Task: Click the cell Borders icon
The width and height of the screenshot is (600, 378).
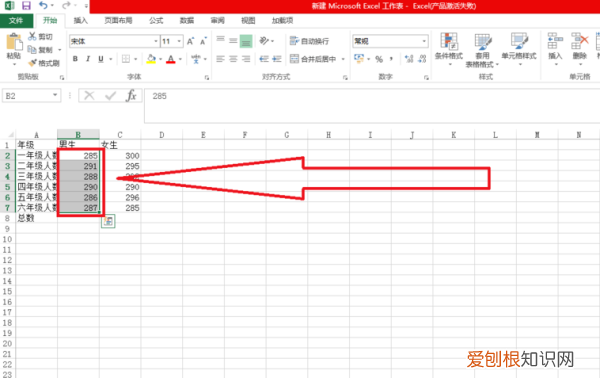Action: pos(126,59)
